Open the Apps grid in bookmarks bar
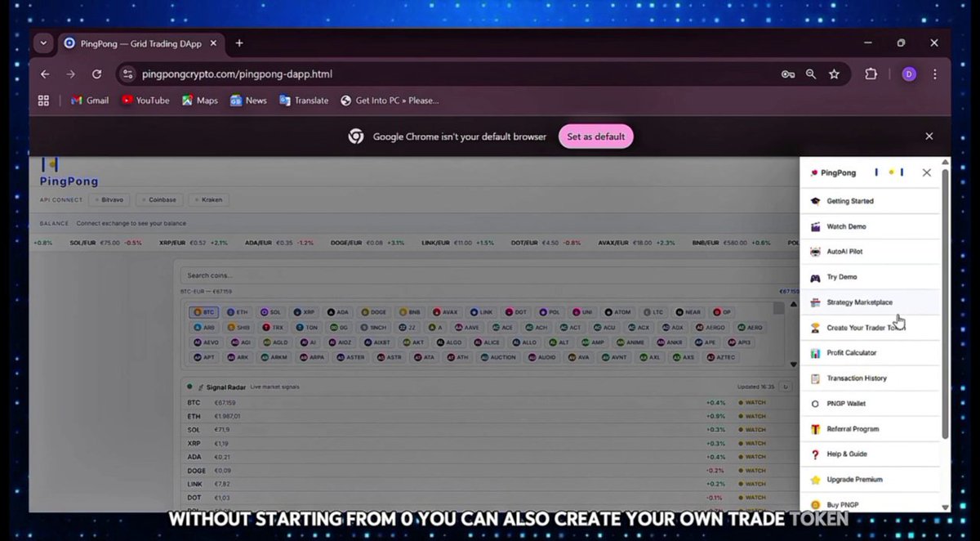Screen dimensions: 980x541 click(x=43, y=101)
